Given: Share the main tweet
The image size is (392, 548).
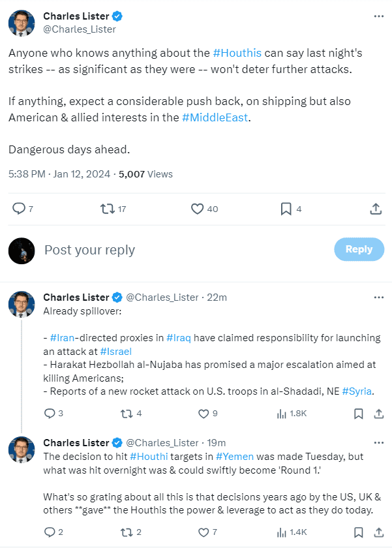Looking at the screenshot, I should click(x=376, y=209).
